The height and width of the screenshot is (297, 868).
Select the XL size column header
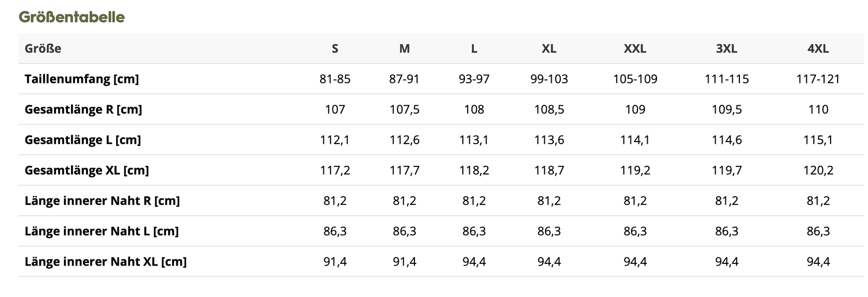pyautogui.click(x=549, y=49)
